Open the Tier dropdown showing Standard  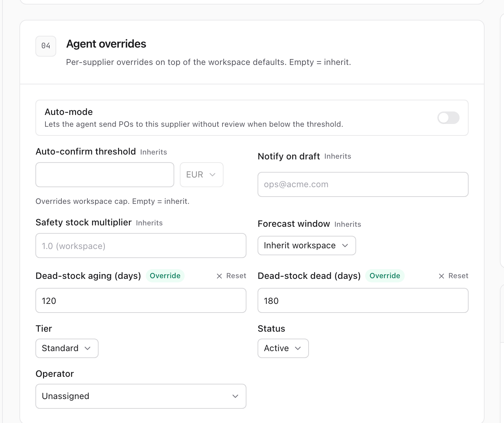67,348
